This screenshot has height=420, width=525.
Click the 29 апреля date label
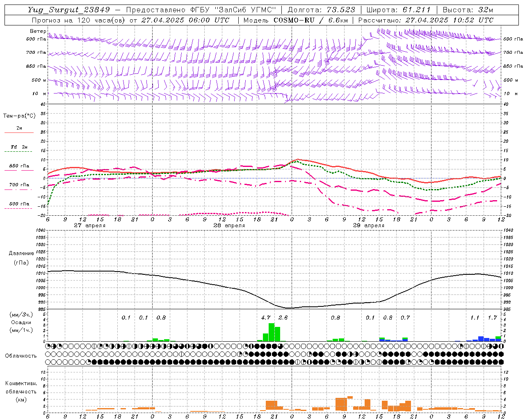368,226
